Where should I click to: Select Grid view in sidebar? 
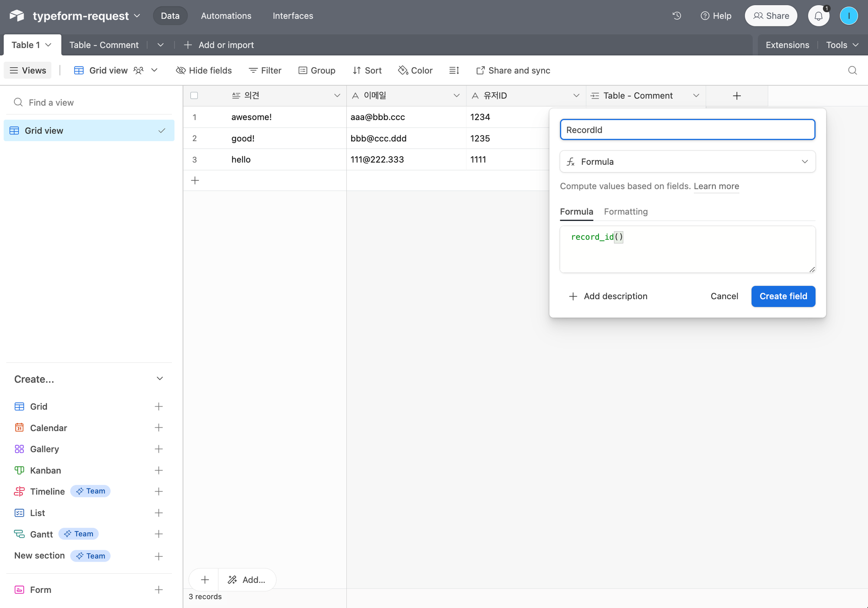tap(89, 131)
